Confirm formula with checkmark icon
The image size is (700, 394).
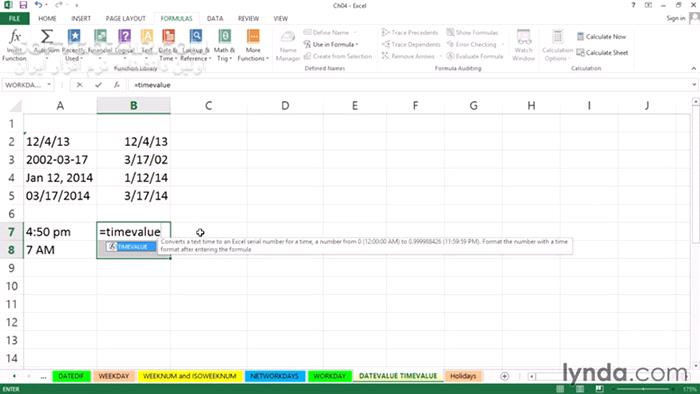pyautogui.click(x=98, y=85)
